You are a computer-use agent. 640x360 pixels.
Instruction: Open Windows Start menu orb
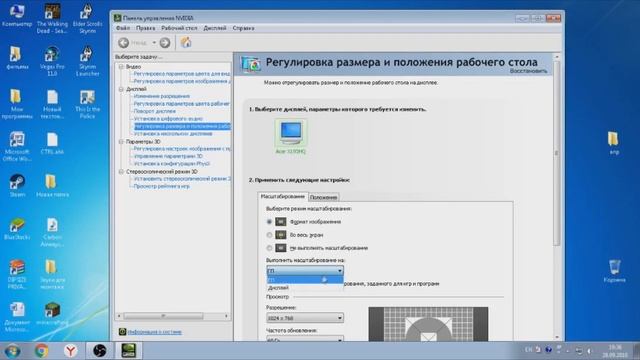point(12,351)
